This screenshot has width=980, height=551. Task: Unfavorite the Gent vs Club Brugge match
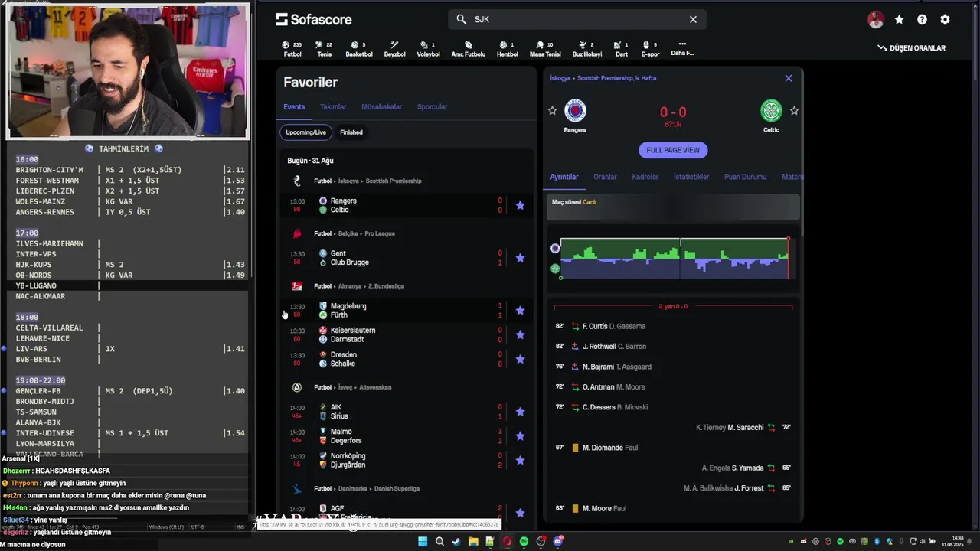tap(520, 258)
